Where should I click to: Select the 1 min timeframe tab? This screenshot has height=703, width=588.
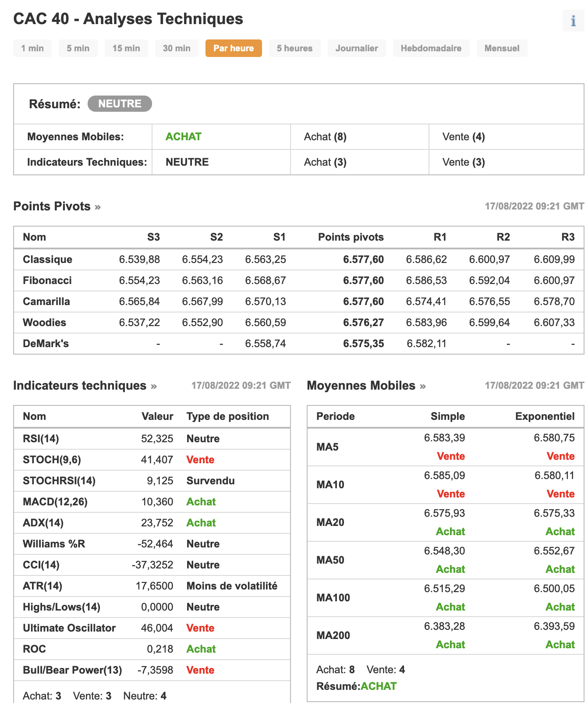(32, 48)
